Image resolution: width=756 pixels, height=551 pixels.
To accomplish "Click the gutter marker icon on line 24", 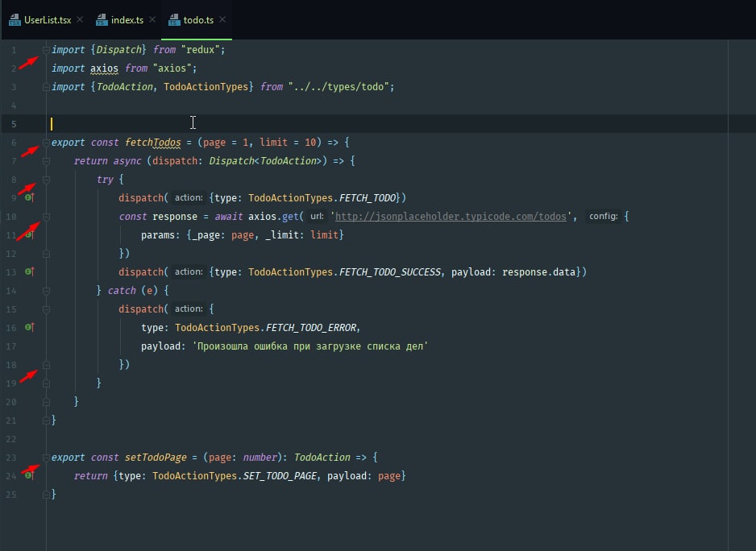I will (x=29, y=475).
